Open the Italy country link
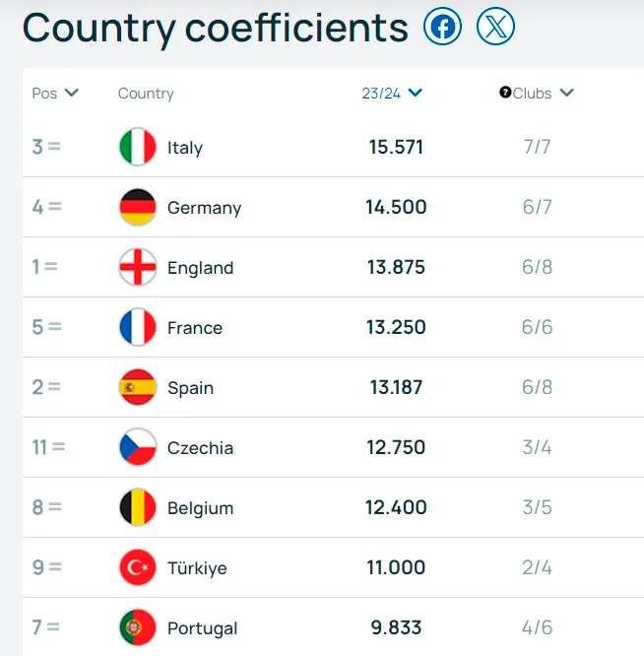 [x=185, y=148]
